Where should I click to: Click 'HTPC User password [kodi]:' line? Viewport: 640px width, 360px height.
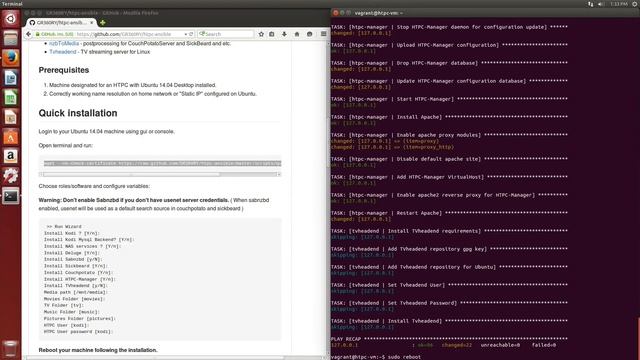click(x=78, y=332)
